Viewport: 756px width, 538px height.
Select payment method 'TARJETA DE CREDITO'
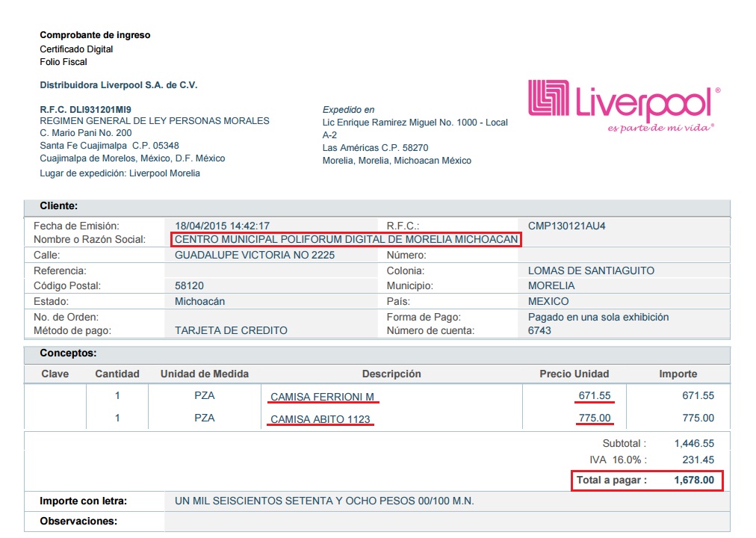tap(231, 331)
